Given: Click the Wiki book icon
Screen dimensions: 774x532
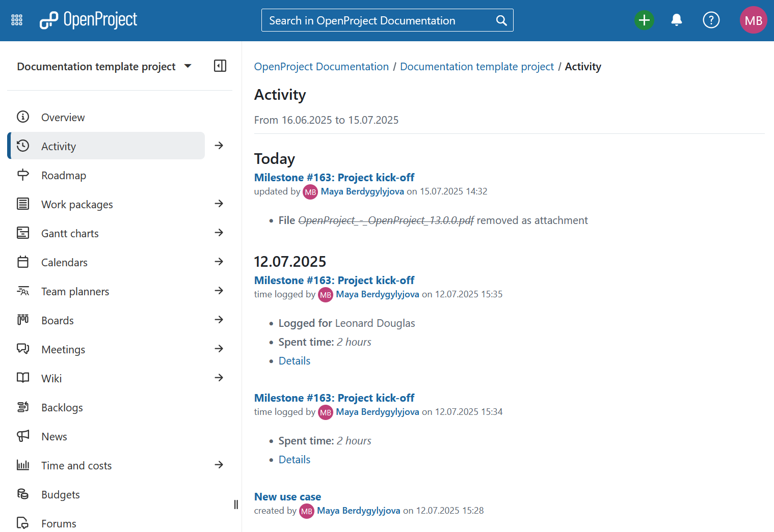Looking at the screenshot, I should click(23, 378).
